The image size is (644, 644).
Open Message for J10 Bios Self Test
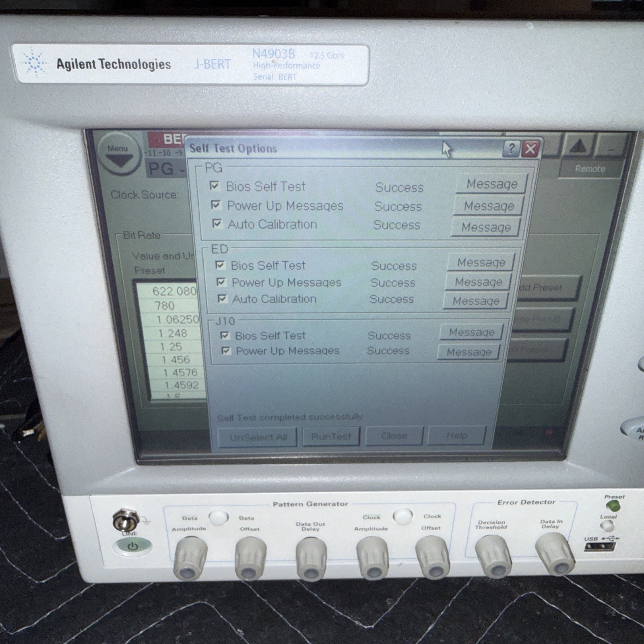(x=471, y=332)
